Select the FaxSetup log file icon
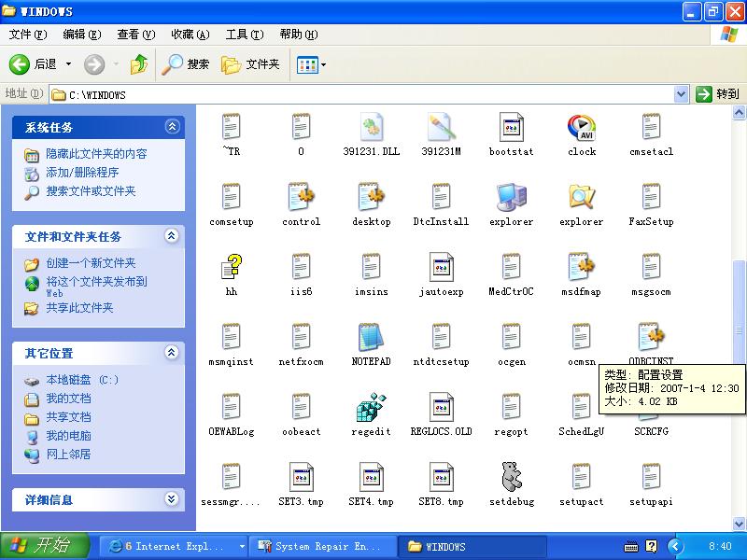Image resolution: width=747 pixels, height=560 pixels. pos(651,197)
